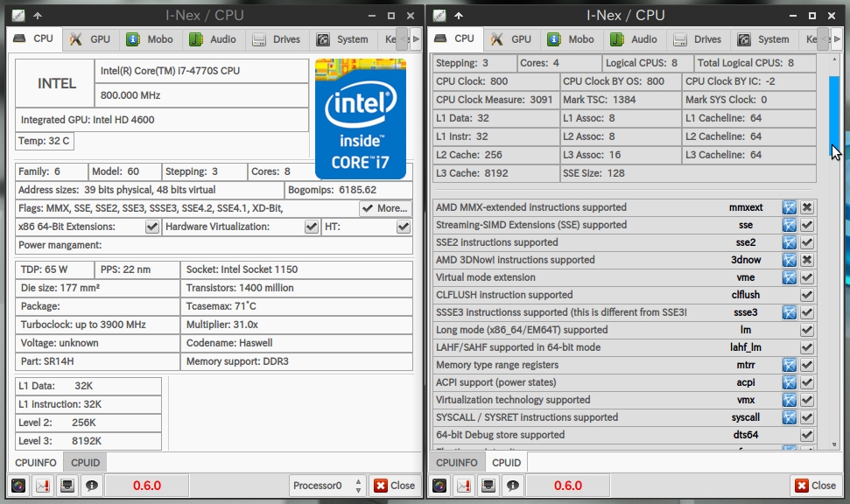This screenshot has width=850, height=504.
Task: Click the 0.6.0 version button in left window
Action: [147, 486]
